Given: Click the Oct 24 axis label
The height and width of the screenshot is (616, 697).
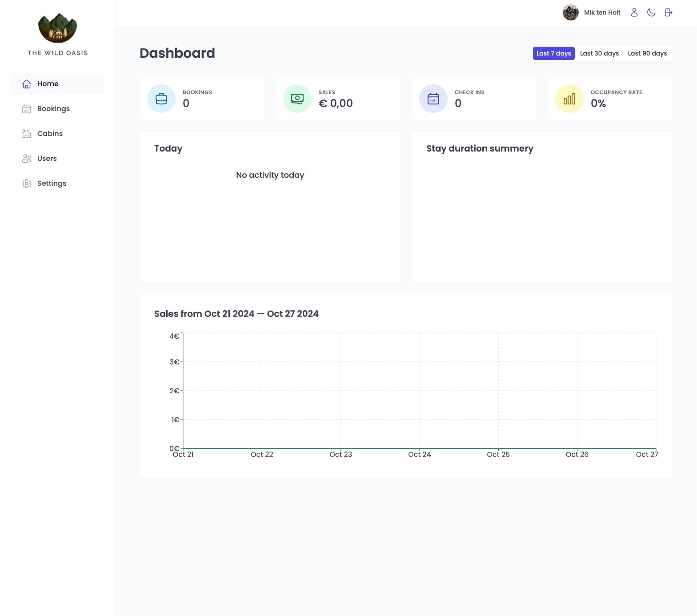Looking at the screenshot, I should pos(420,454).
